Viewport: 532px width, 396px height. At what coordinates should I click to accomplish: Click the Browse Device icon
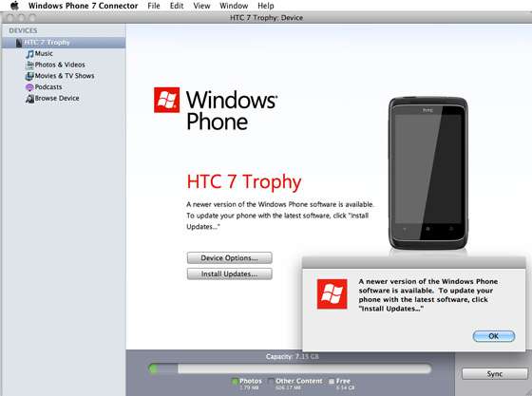tap(29, 99)
